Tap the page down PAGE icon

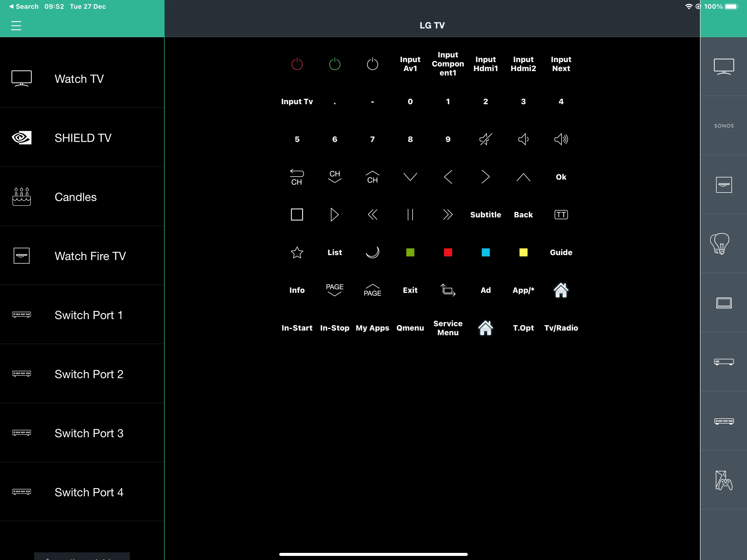coord(334,290)
